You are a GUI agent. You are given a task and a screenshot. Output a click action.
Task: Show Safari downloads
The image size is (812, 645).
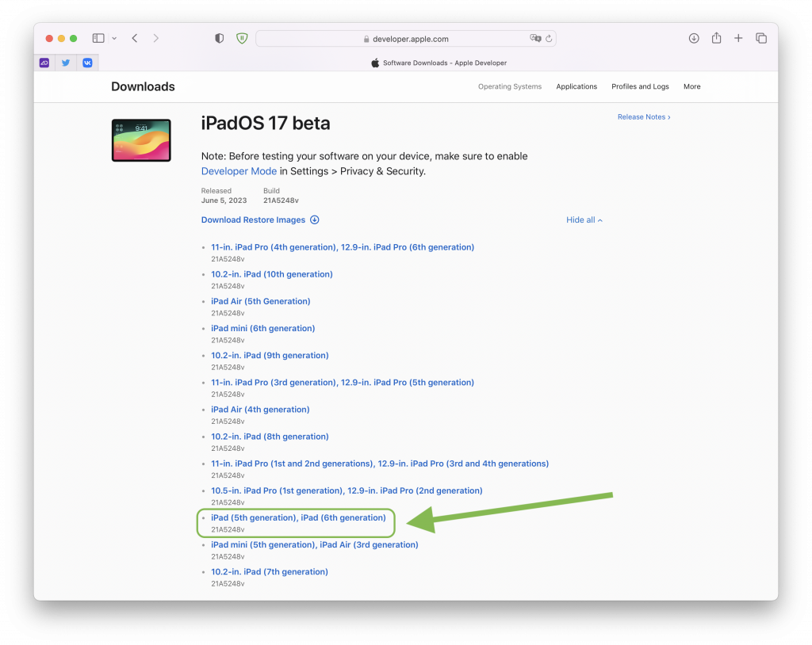pyautogui.click(x=694, y=38)
